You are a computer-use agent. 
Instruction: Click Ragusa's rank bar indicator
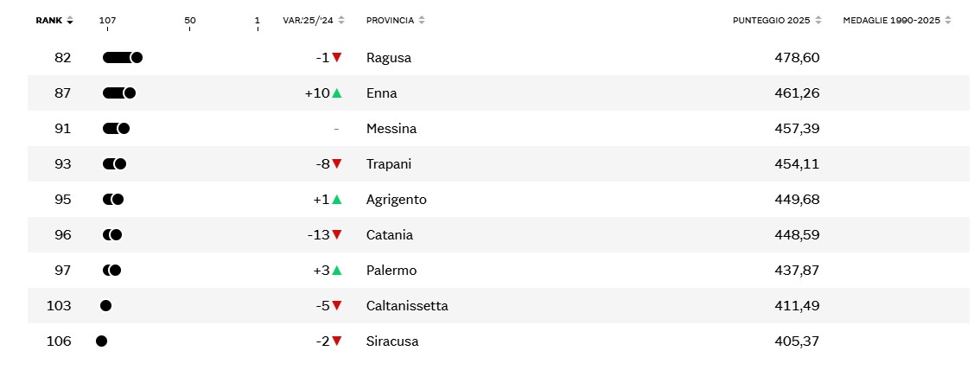click(122, 58)
